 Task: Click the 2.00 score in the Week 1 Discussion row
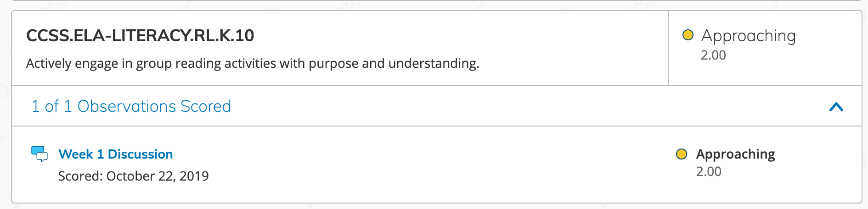(709, 171)
